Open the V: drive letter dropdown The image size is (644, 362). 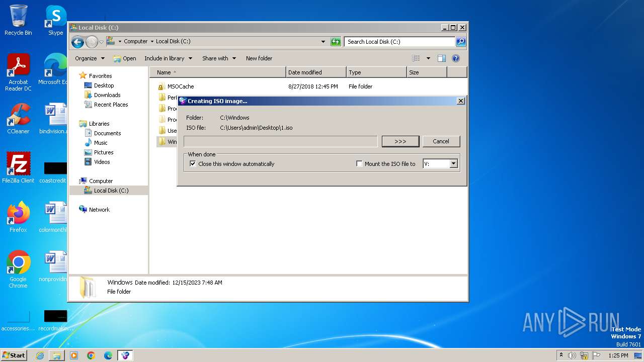click(x=453, y=164)
